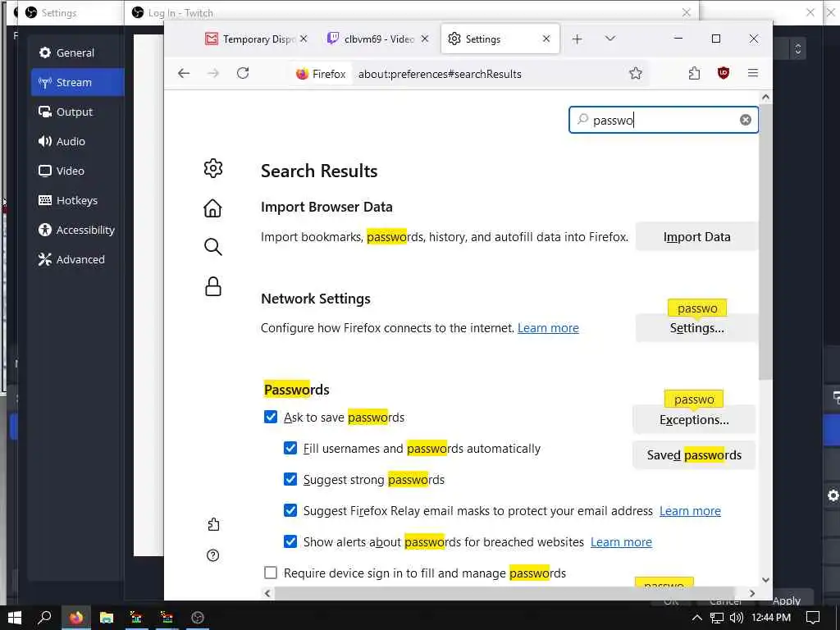Close the clbvm69 Twitch tab
This screenshot has width=840, height=630.
pyautogui.click(x=425, y=39)
